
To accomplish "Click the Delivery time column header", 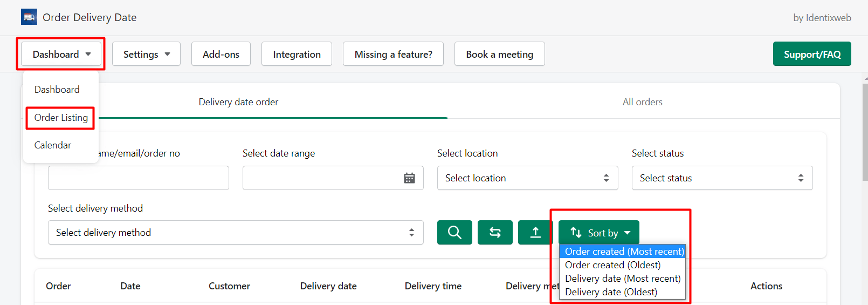I will coord(433,286).
